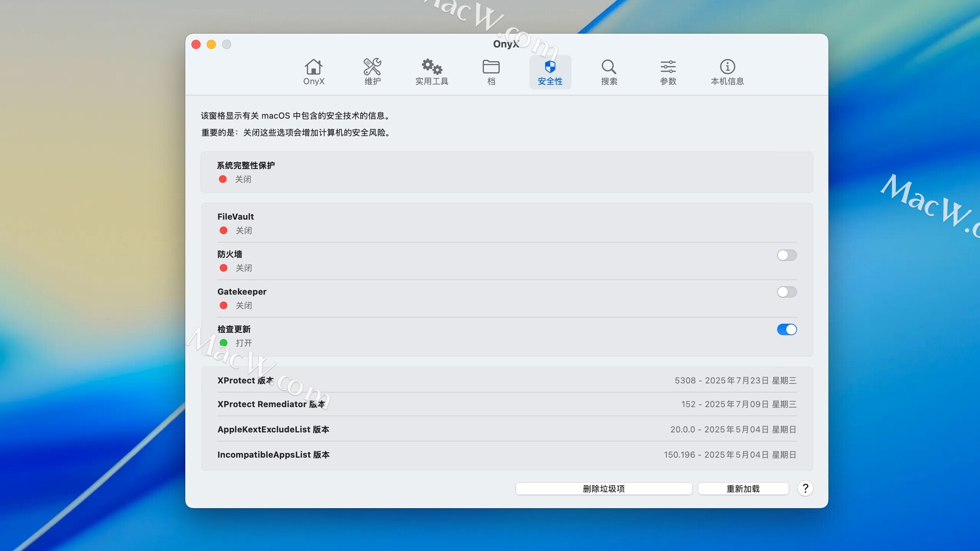Click the 重要的是 warning sentence
Viewport: 980px width, 551px height.
pos(297,133)
